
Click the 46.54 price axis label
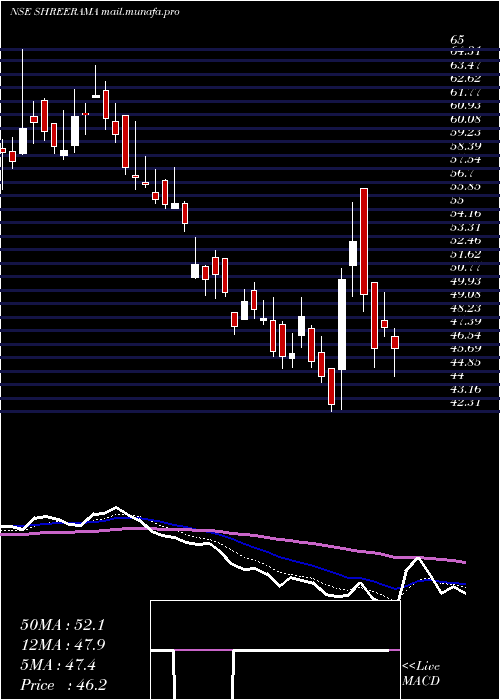coord(466,335)
